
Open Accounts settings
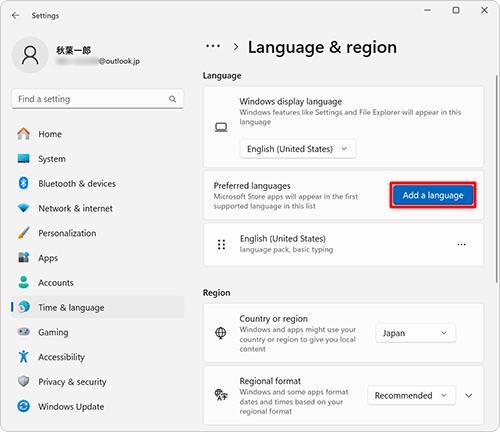(97, 282)
